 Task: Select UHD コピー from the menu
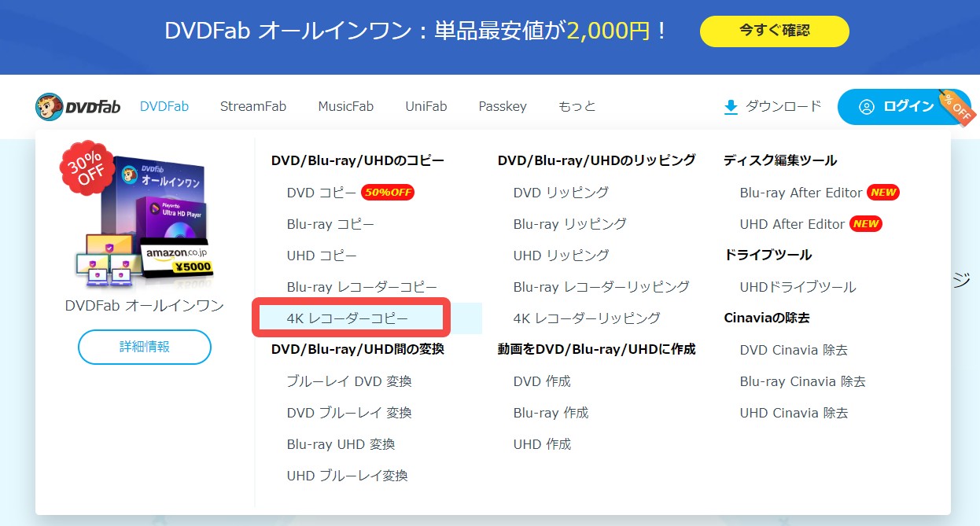[322, 256]
